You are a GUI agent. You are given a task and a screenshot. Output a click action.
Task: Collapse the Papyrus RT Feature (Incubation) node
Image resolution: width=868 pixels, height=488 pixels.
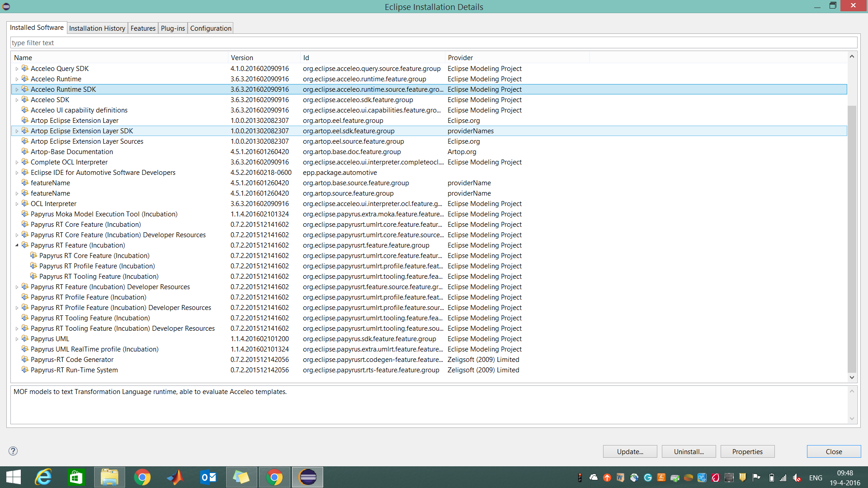point(17,245)
